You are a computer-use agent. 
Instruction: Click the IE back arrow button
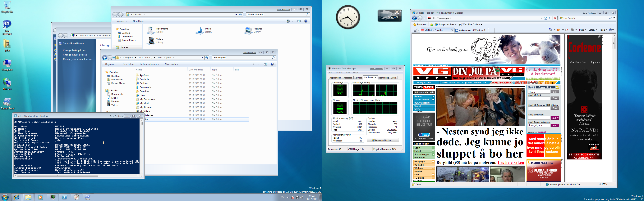click(415, 18)
